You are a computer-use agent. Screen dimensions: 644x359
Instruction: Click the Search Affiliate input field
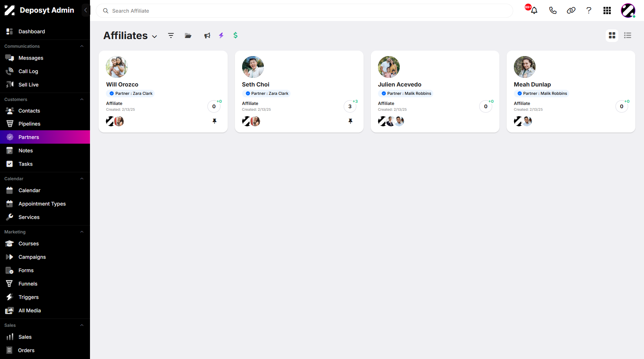point(304,11)
